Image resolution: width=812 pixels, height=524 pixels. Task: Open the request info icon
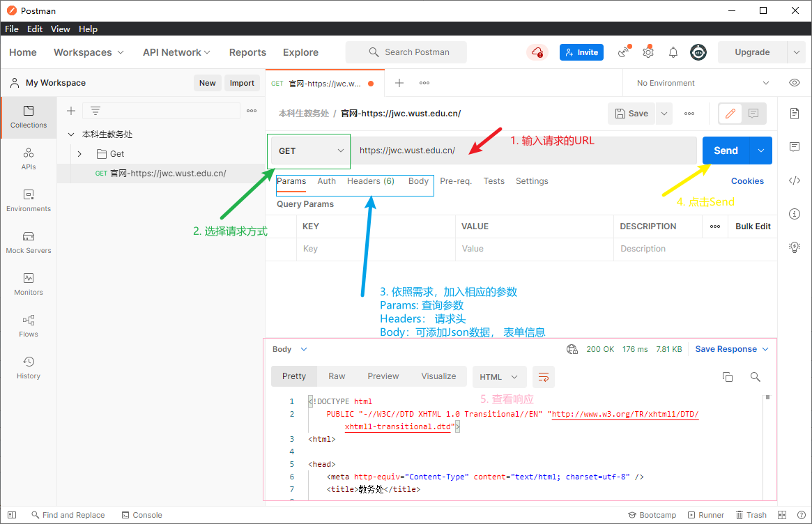795,214
